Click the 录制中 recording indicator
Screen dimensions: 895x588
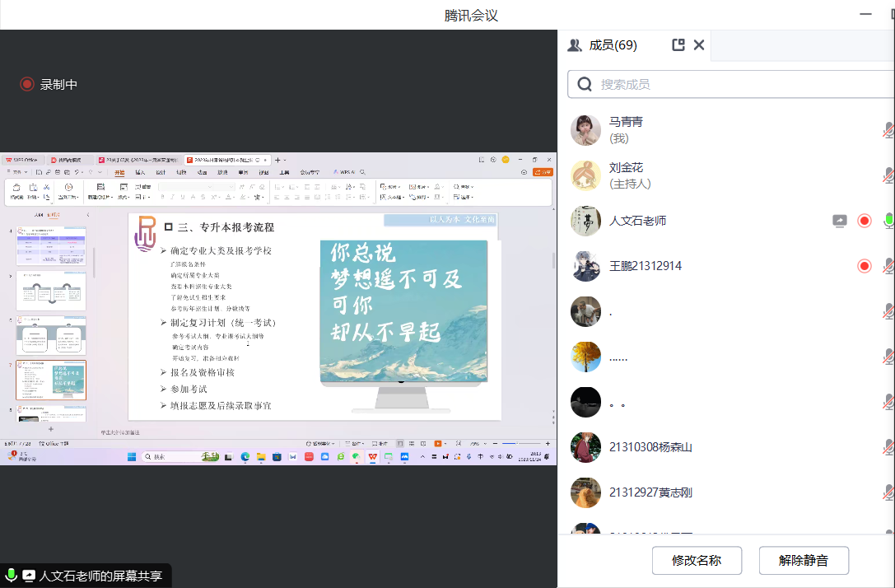49,84
